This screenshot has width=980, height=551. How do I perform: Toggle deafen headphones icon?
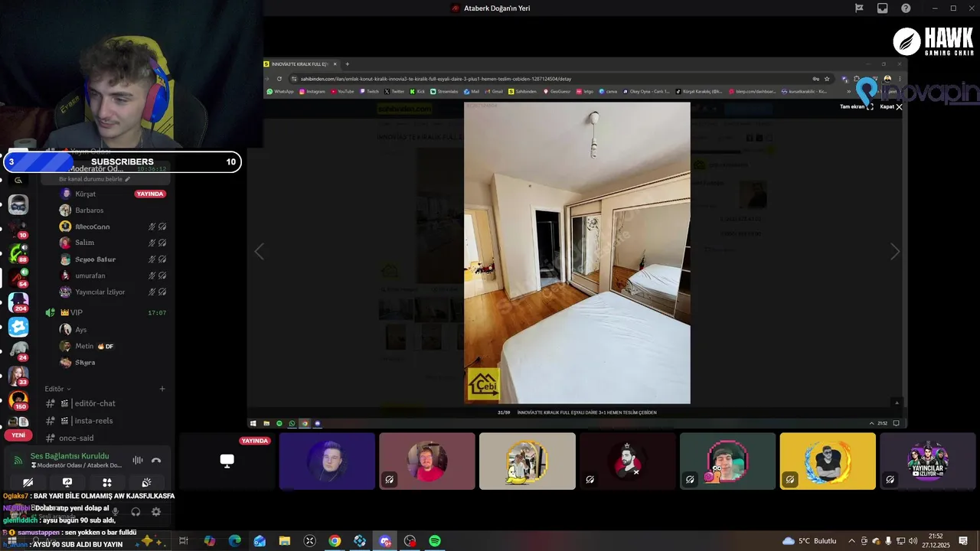click(x=136, y=511)
